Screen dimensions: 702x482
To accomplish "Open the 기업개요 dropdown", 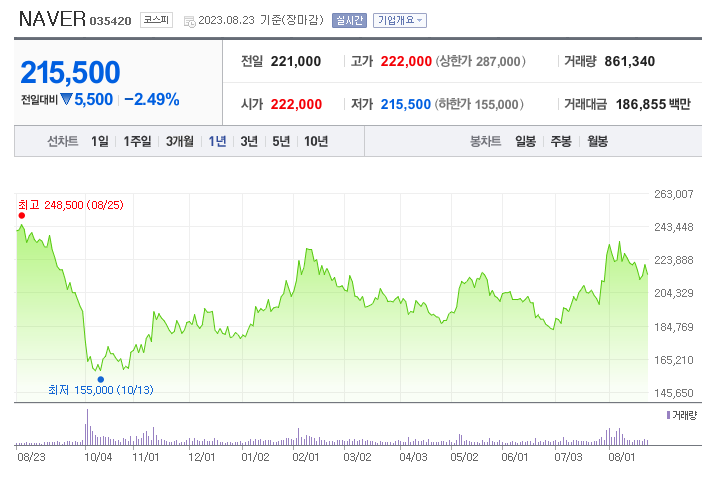I will [400, 20].
